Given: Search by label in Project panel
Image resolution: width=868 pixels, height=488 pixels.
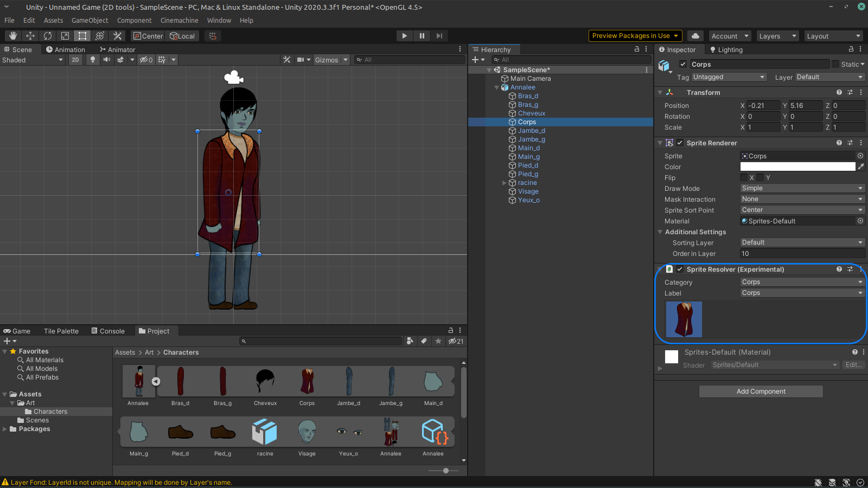Looking at the screenshot, I should pyautogui.click(x=424, y=341).
